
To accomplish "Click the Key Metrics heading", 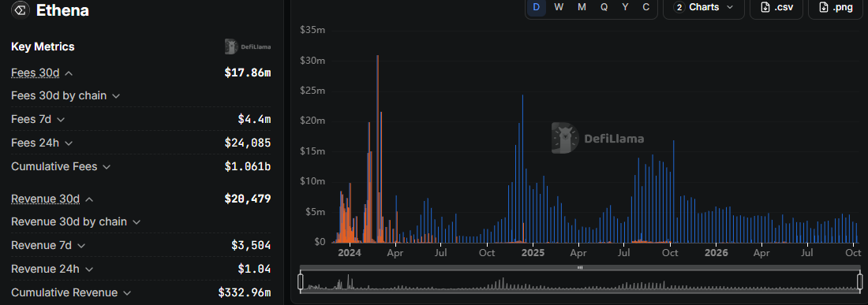I will click(43, 47).
